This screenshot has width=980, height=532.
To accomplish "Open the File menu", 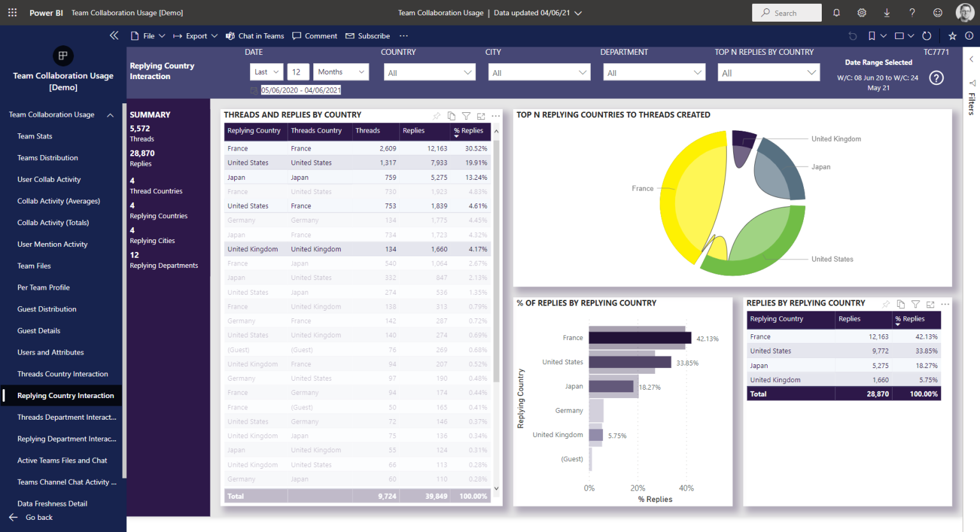I will pyautogui.click(x=148, y=36).
